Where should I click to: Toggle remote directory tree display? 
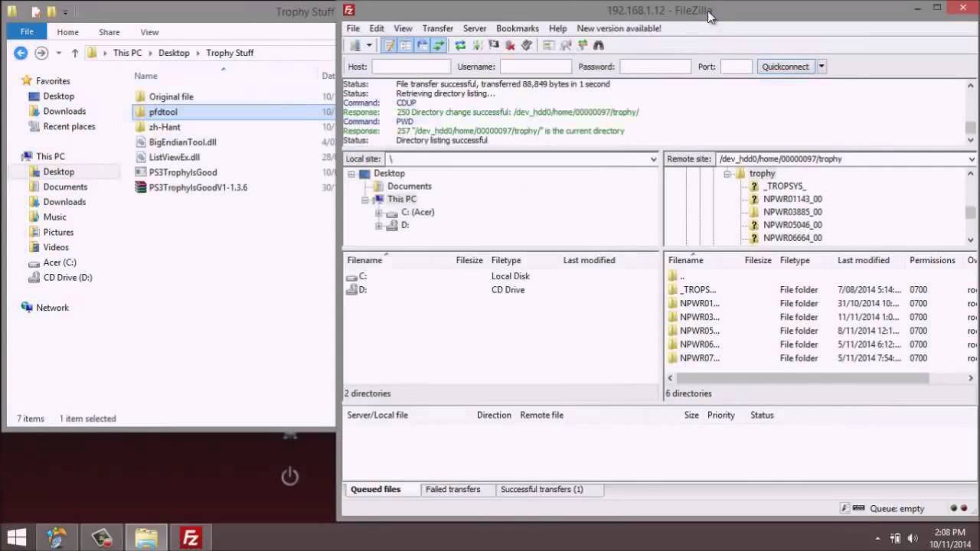tap(423, 46)
